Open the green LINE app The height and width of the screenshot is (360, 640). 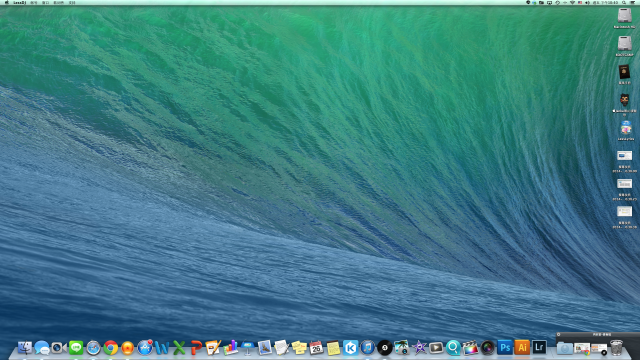point(76,347)
